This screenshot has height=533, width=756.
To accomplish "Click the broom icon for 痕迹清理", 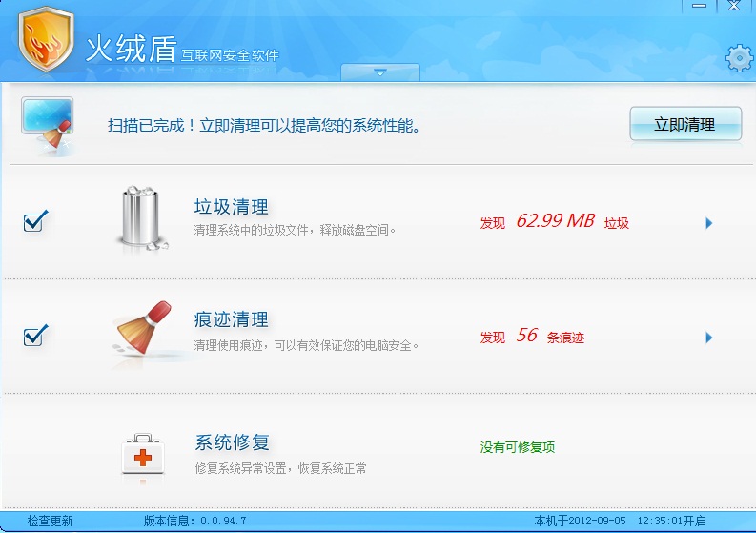I will (144, 329).
